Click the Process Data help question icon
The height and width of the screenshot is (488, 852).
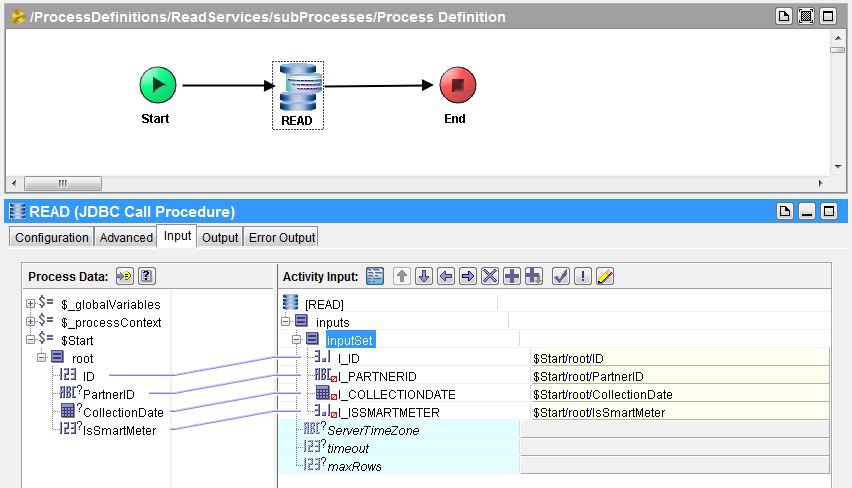pos(146,277)
